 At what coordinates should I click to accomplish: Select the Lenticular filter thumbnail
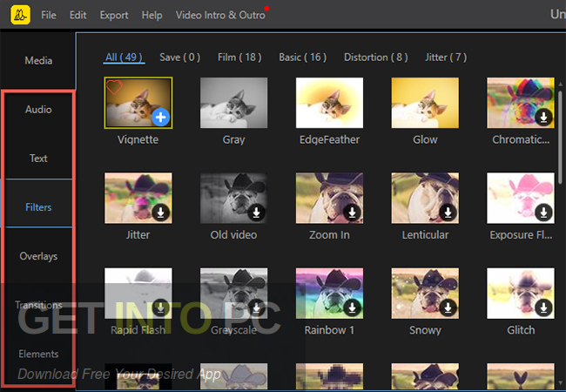click(425, 198)
